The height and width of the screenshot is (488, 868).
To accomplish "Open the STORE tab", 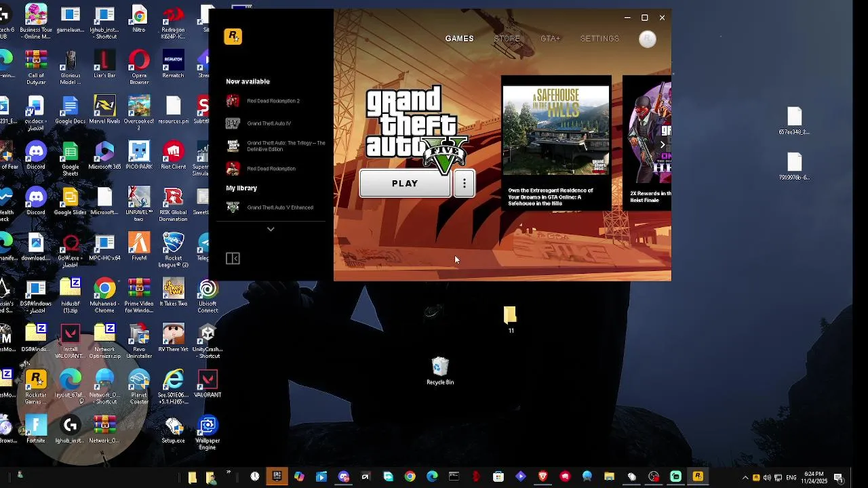I will pos(507,39).
